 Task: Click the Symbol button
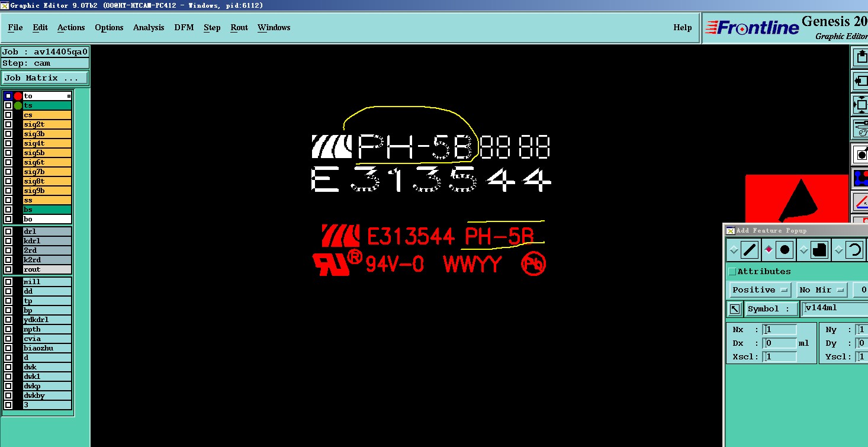pyautogui.click(x=771, y=309)
